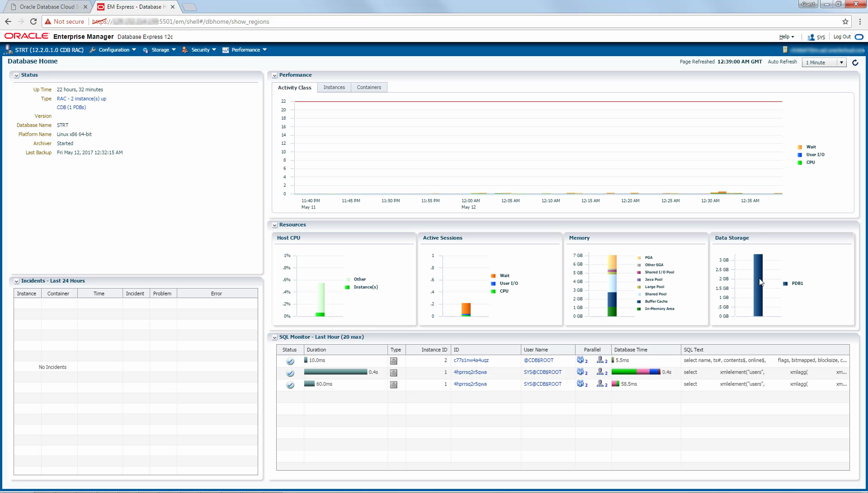Click the PDB1 legend swatch in Data Storage
The image size is (868, 493).
click(x=785, y=284)
